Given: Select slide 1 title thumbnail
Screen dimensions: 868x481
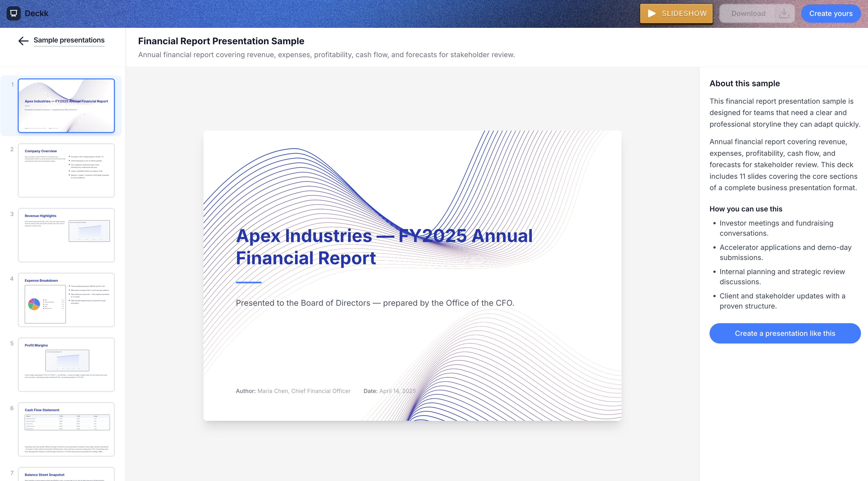Looking at the screenshot, I should (x=66, y=105).
